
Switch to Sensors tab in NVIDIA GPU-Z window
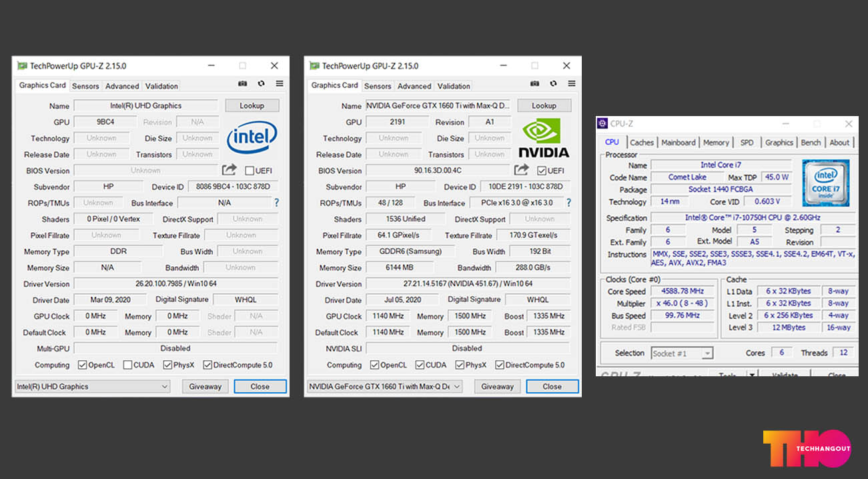[x=378, y=86]
